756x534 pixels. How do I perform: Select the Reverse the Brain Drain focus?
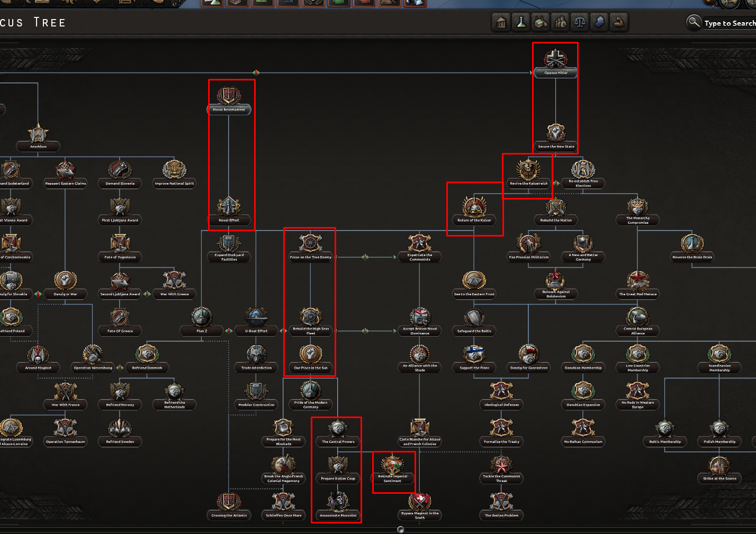tap(692, 248)
